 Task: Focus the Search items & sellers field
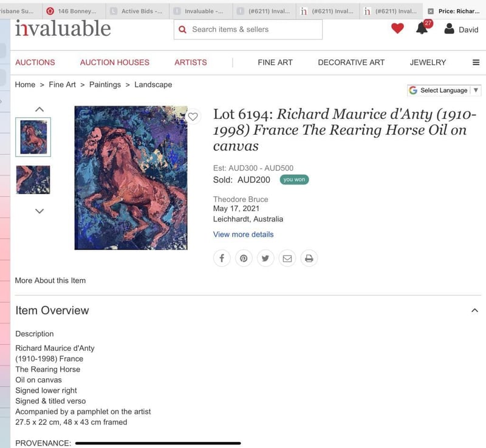point(248,29)
